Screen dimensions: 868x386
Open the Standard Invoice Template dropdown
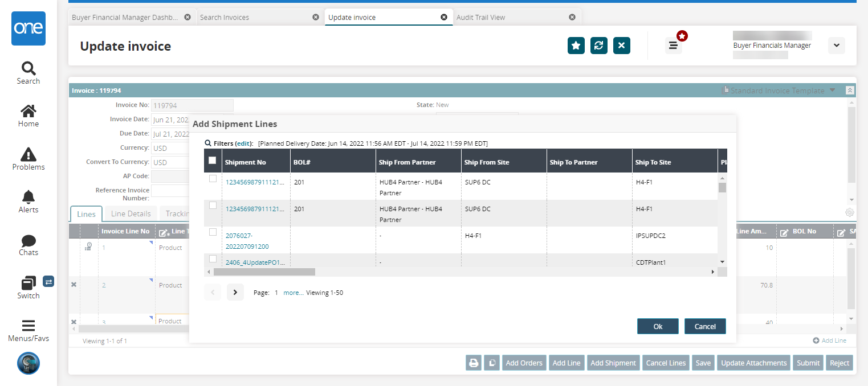pyautogui.click(x=779, y=91)
